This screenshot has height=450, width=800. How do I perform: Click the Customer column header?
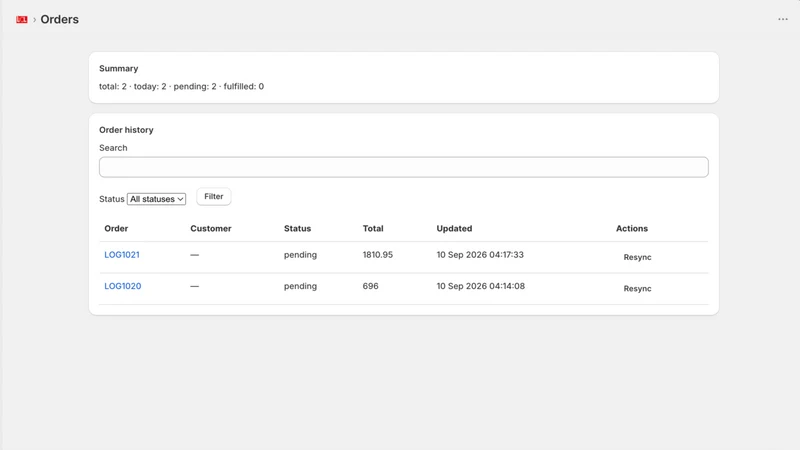[211, 229]
